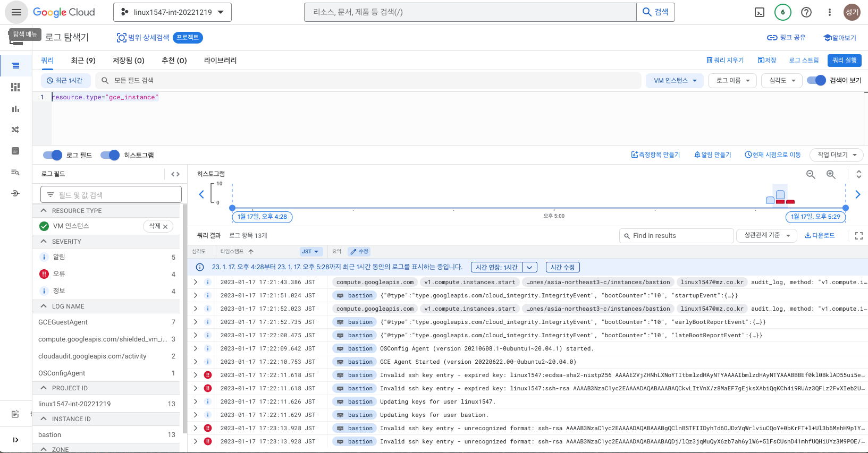The height and width of the screenshot is (453, 868).
Task: Click the right histogram time range handle
Action: [x=846, y=208]
